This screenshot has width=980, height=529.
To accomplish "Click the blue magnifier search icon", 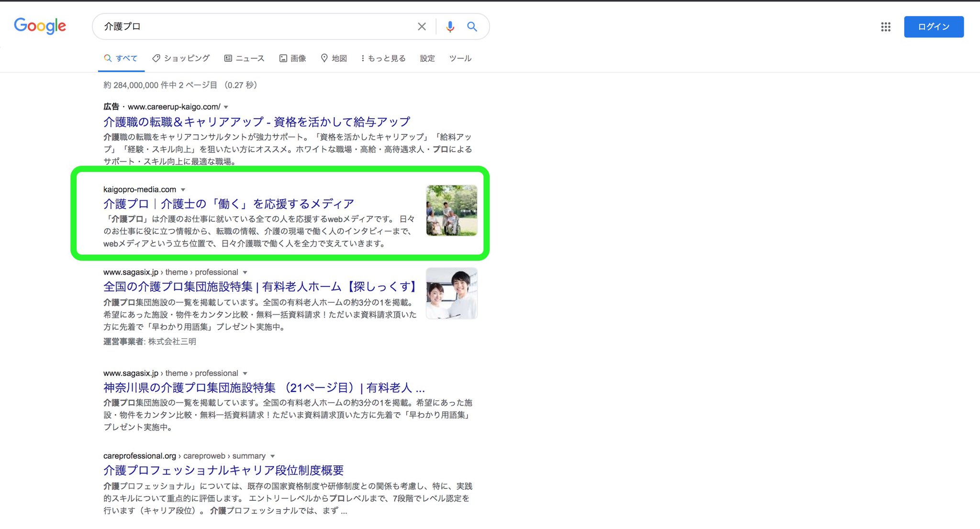I will click(472, 27).
